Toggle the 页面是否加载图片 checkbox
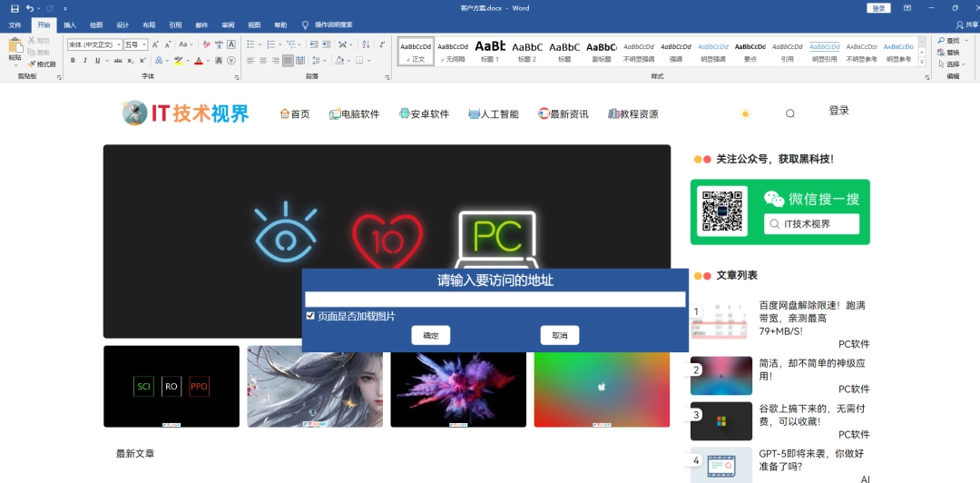 [310, 316]
